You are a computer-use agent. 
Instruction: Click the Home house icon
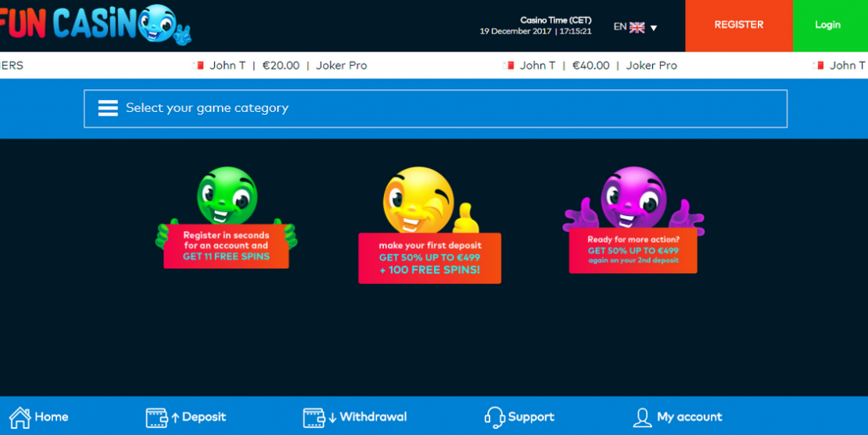point(20,417)
